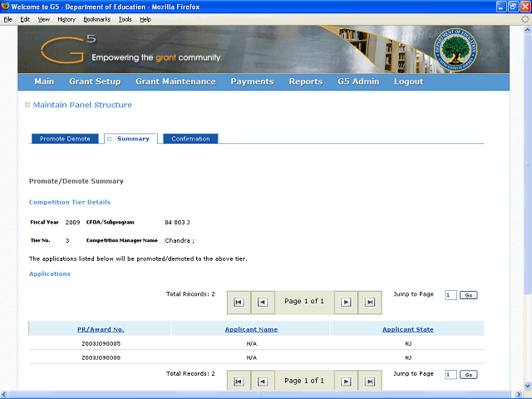Click previous page arrow in top pagination
Screen dimensions: 532x399
pos(263,302)
